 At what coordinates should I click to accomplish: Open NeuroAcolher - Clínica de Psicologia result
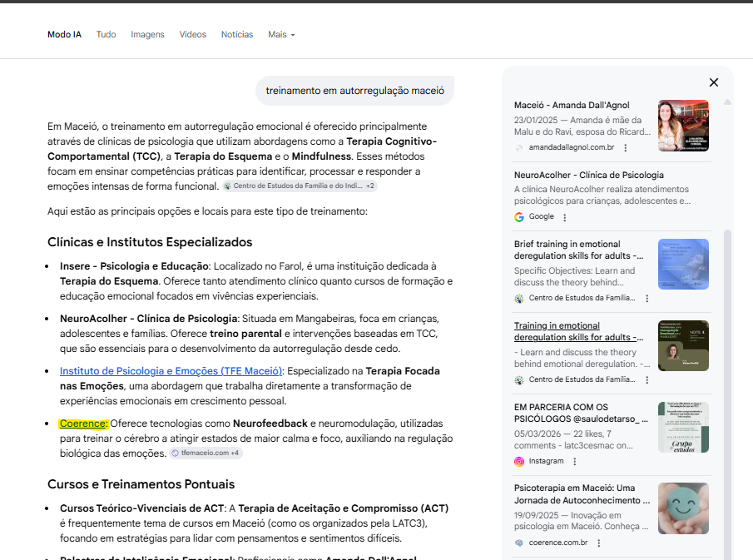point(589,176)
